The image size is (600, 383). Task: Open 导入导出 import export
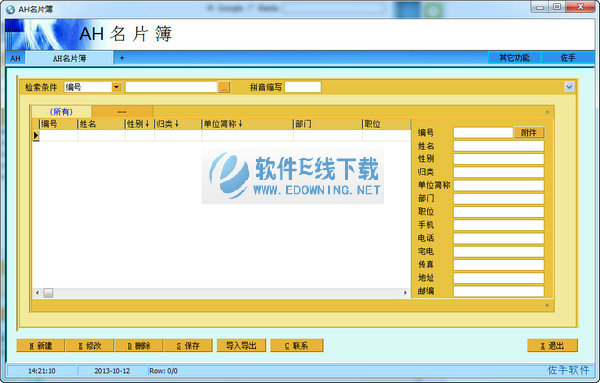241,346
